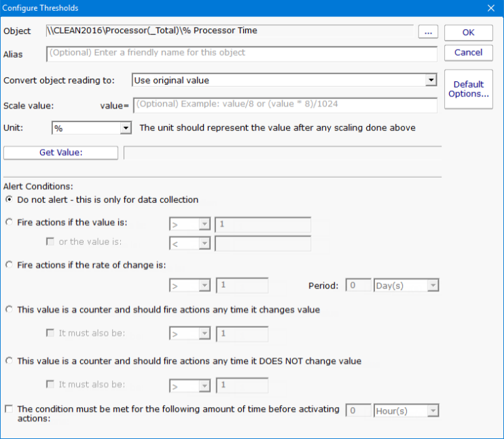Click the browse ellipsis button next to Object
Viewport: 504px width, 439px height.
(428, 32)
